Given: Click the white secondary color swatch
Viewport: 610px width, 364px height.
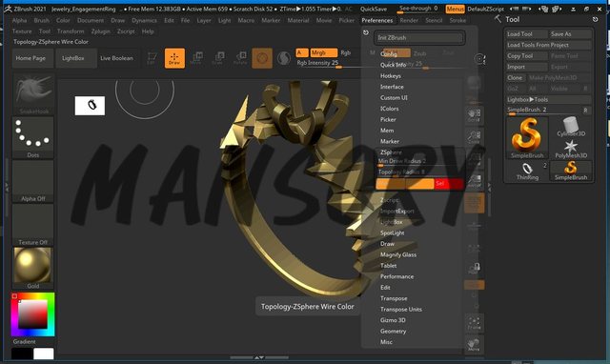Looking at the screenshot, I should pos(44,354).
